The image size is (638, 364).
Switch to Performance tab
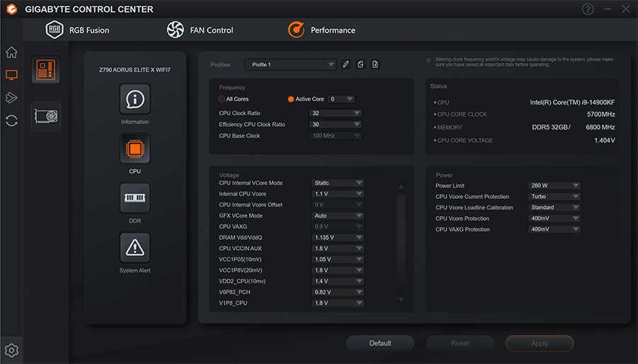coord(321,30)
